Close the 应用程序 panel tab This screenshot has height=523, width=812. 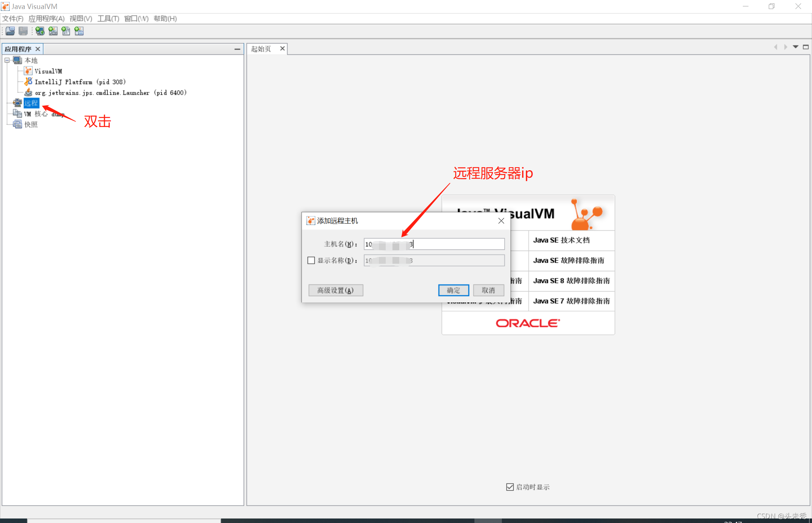tap(38, 49)
